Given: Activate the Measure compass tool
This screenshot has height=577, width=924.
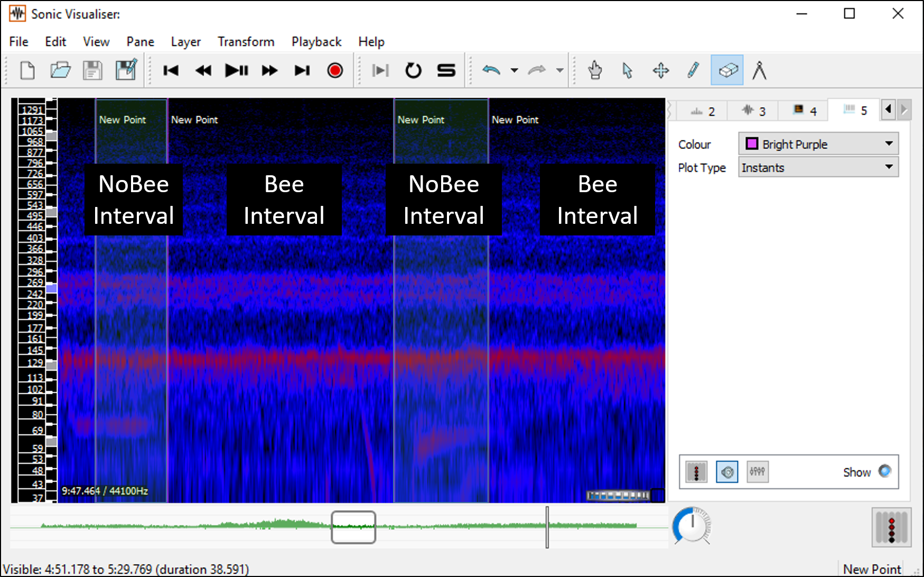Looking at the screenshot, I should 759,70.
